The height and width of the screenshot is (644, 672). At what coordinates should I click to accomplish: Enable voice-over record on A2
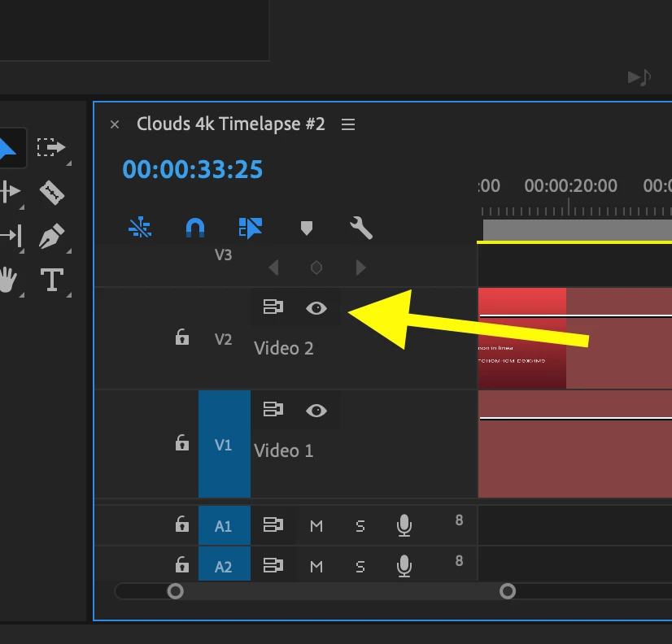tap(404, 567)
